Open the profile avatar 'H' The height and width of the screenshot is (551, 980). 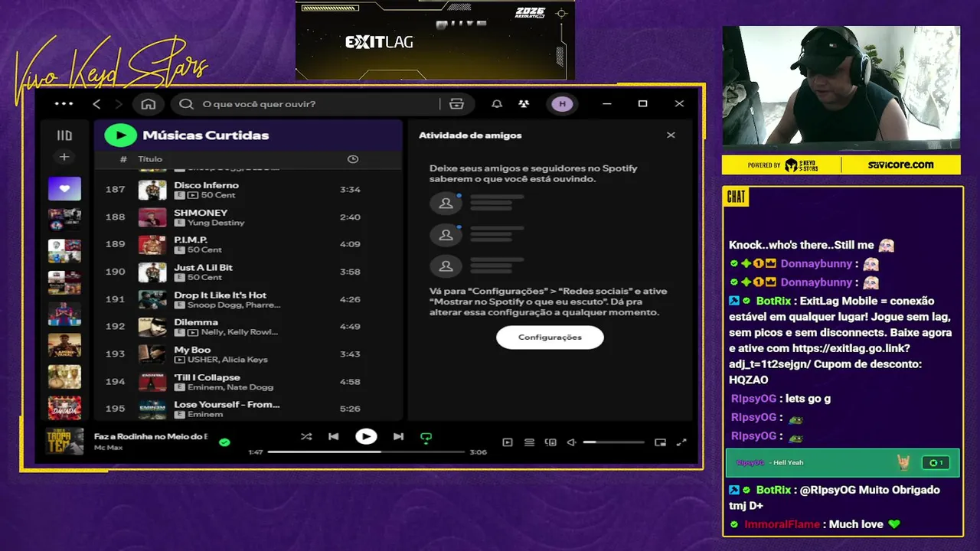click(562, 104)
